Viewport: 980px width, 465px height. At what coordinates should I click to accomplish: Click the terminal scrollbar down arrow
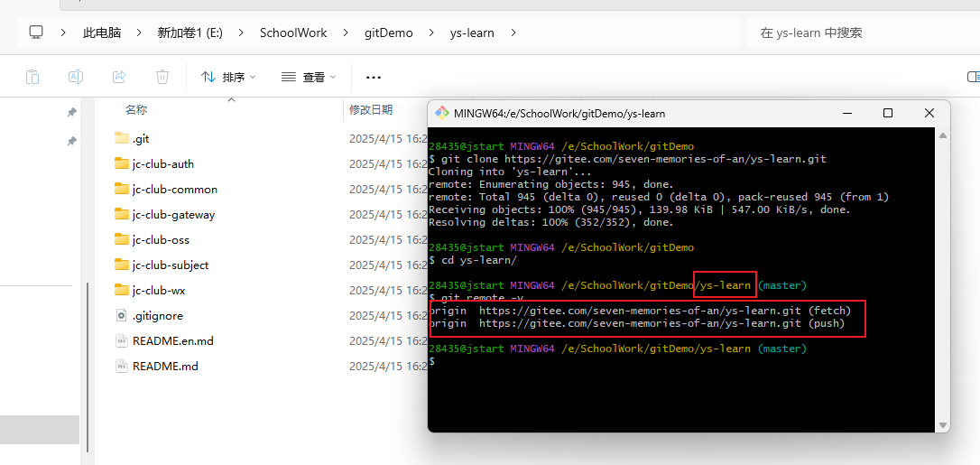(942, 424)
